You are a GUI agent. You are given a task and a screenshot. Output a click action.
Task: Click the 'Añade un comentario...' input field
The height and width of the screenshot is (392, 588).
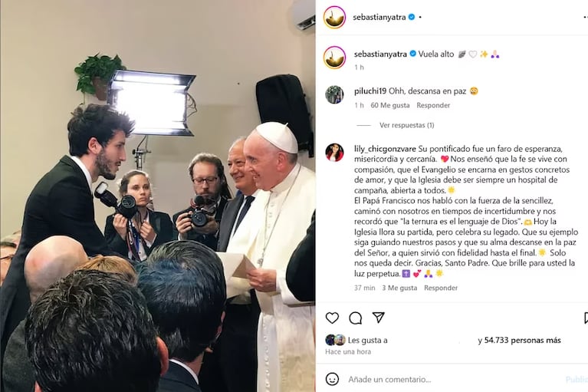point(454,379)
